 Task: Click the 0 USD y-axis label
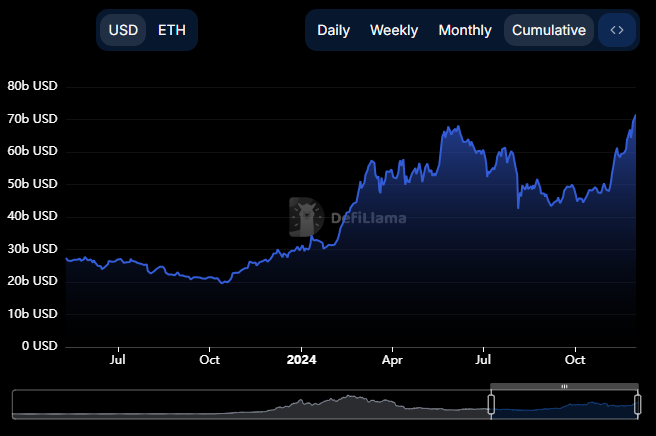(x=40, y=346)
